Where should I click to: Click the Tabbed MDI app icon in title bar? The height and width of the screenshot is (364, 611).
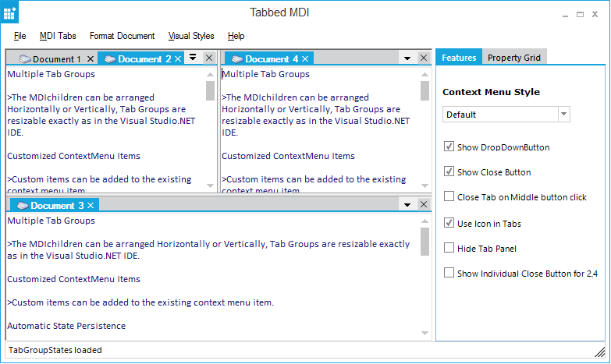[x=10, y=13]
